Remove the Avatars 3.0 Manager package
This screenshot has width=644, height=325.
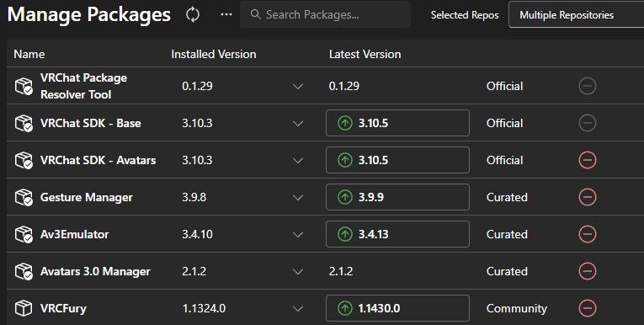click(x=588, y=271)
